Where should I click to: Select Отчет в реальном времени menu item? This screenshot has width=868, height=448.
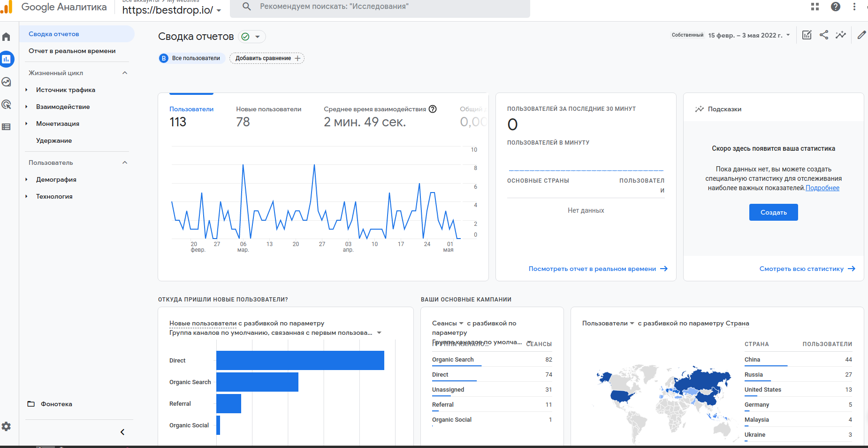pyautogui.click(x=72, y=51)
